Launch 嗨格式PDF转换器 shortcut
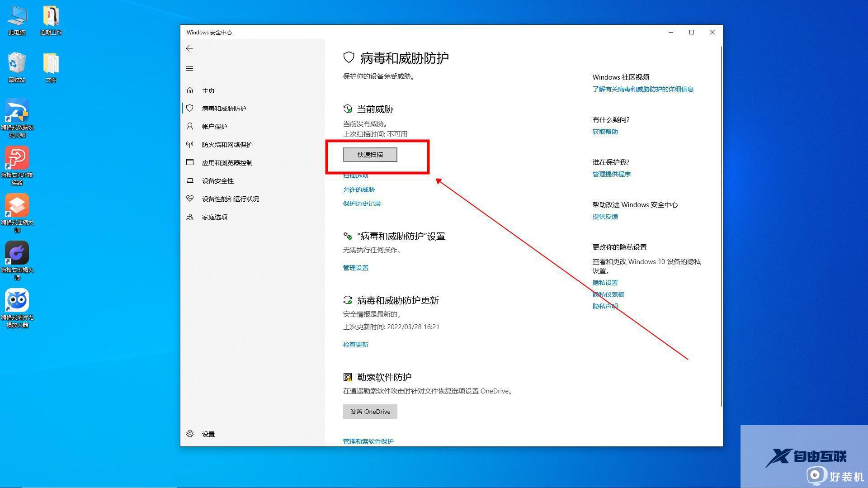This screenshot has width=868, height=488. tap(17, 166)
